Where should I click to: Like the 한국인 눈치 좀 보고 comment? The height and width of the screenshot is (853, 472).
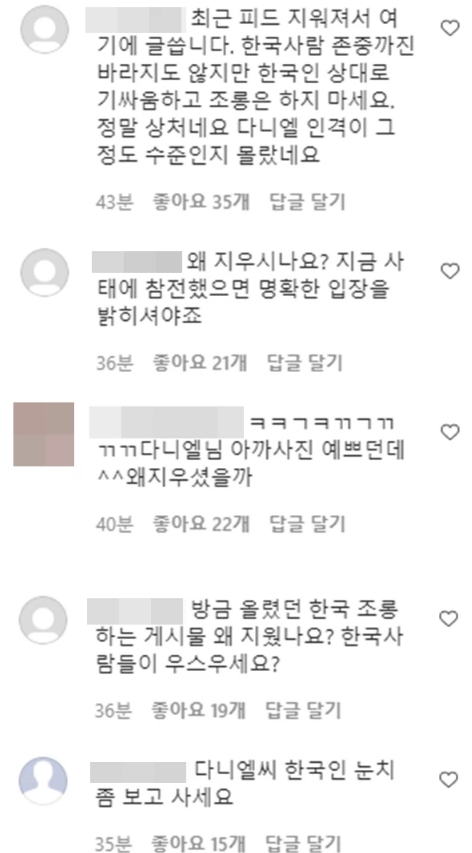click(449, 780)
